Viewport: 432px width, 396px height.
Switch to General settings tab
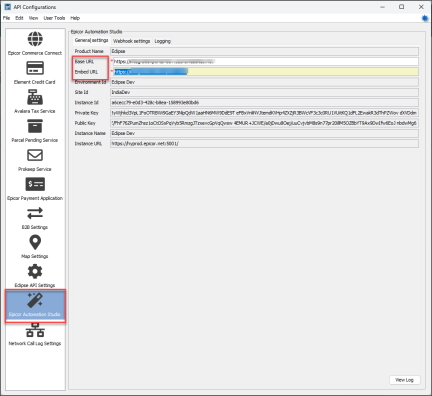point(91,40)
